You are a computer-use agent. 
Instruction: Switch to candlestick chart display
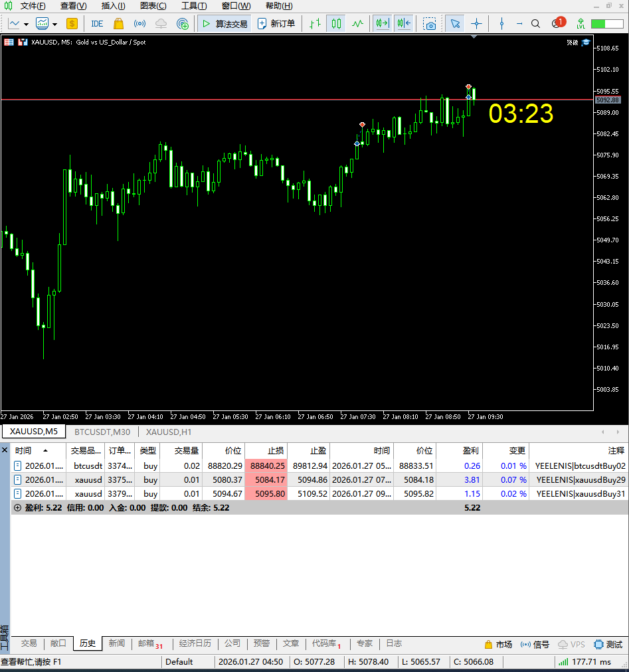(x=337, y=23)
